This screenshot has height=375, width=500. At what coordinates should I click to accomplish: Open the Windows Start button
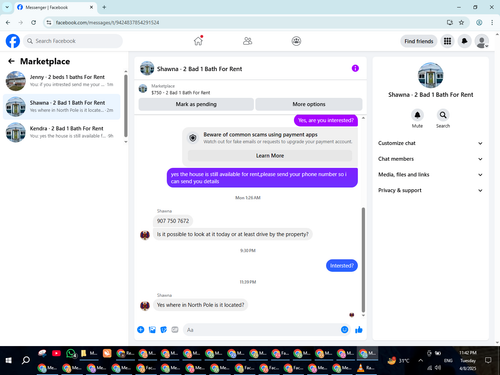(9, 360)
